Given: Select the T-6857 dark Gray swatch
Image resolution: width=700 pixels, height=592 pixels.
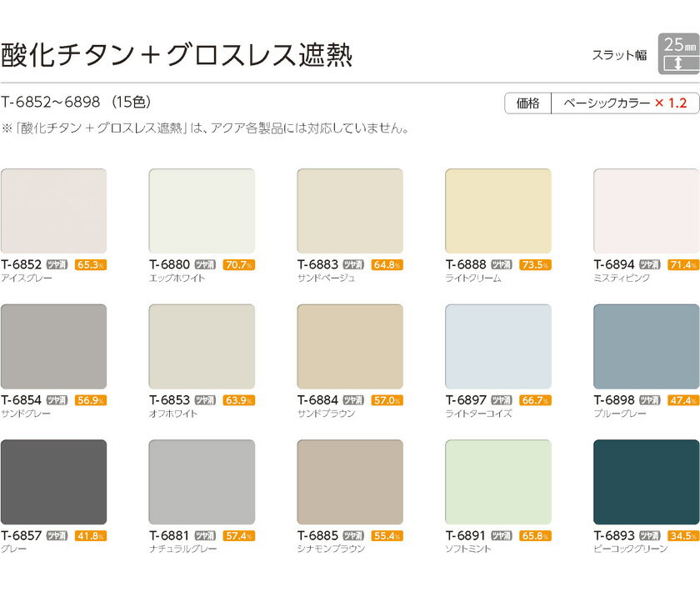Looking at the screenshot, I should coord(54,482).
